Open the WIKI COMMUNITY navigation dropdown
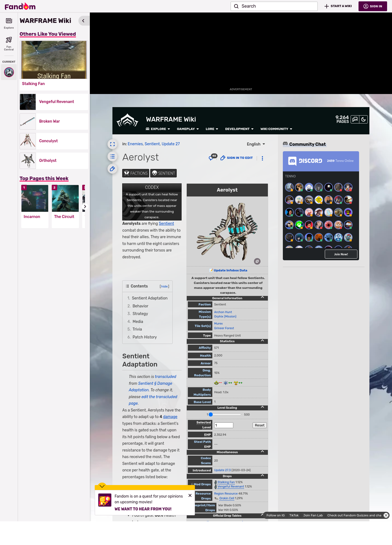 coord(276,129)
